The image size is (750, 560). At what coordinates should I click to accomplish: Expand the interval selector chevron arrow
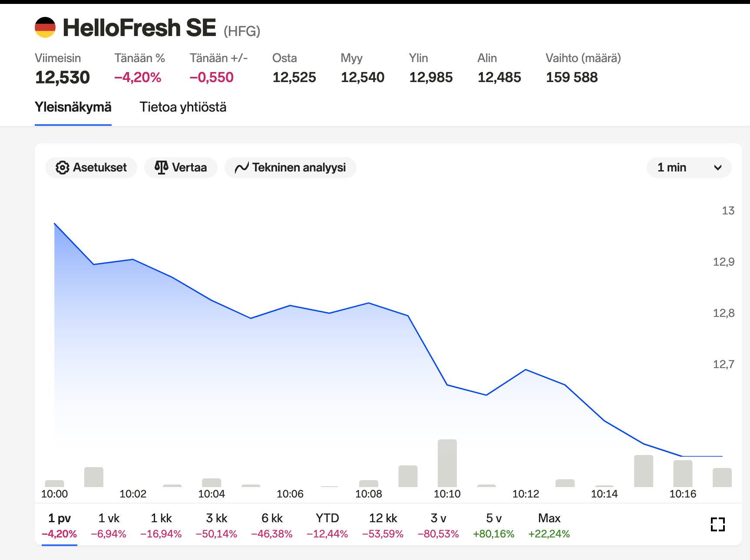(718, 168)
